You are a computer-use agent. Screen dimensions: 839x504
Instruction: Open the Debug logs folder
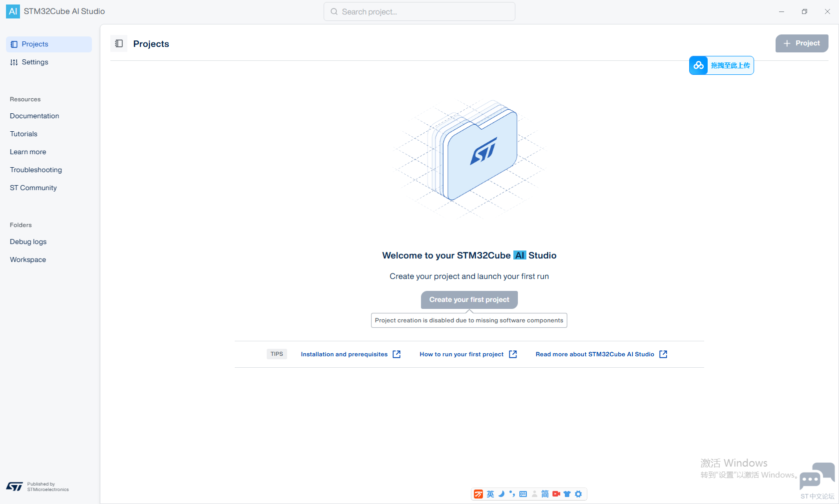(x=28, y=242)
